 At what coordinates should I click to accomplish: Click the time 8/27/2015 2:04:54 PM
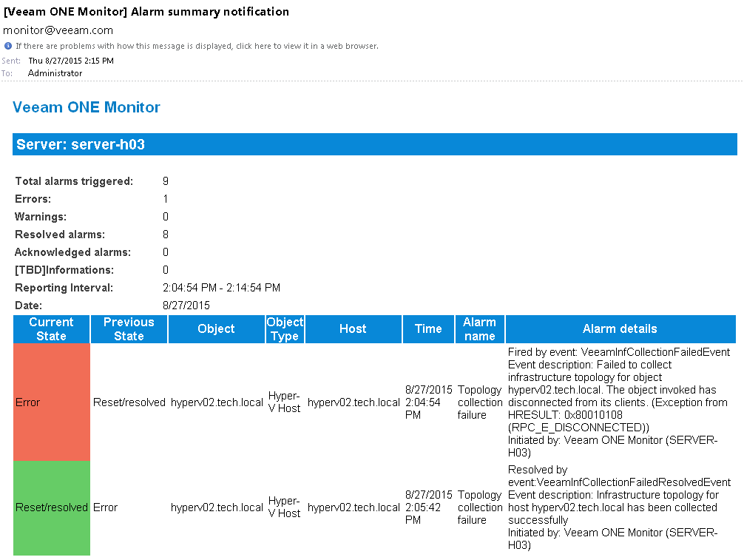pos(429,402)
